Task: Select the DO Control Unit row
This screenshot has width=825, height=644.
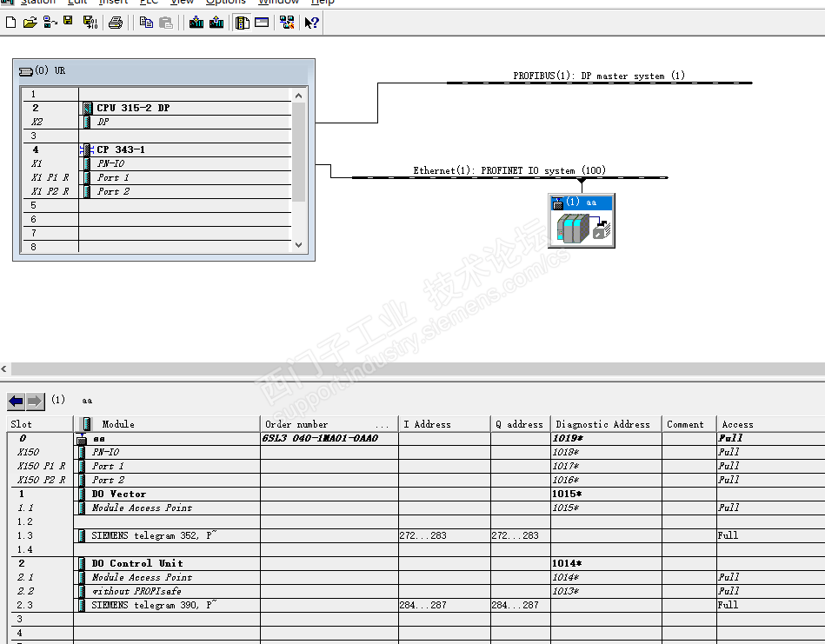Action: pos(416,563)
